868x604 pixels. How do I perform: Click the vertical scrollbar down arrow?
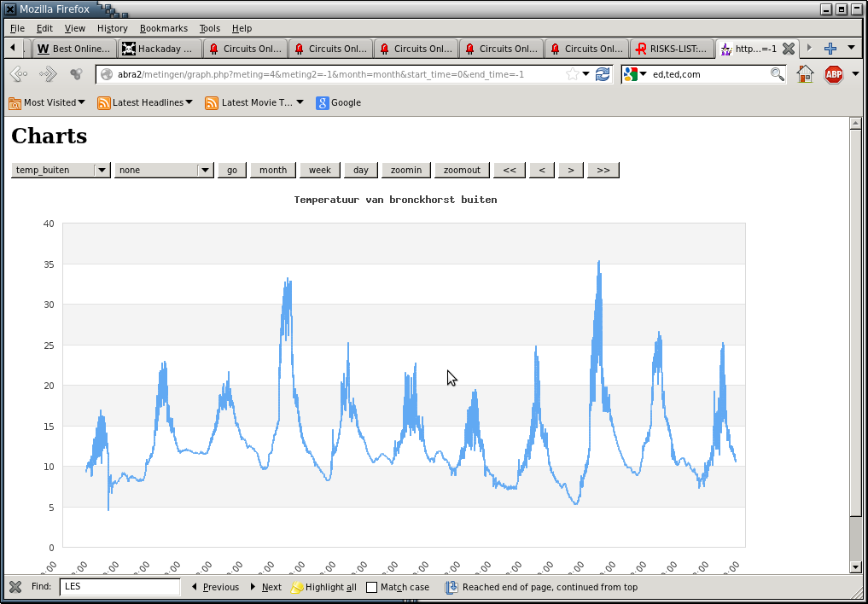855,567
